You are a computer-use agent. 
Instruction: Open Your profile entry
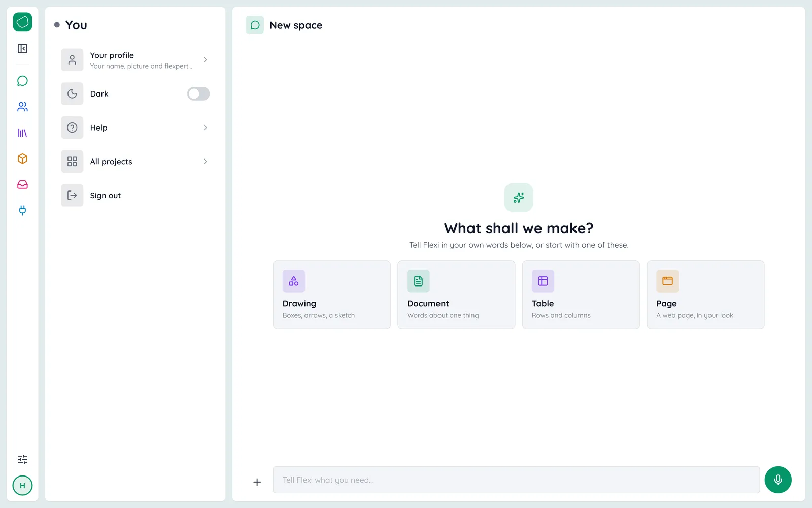click(x=135, y=60)
